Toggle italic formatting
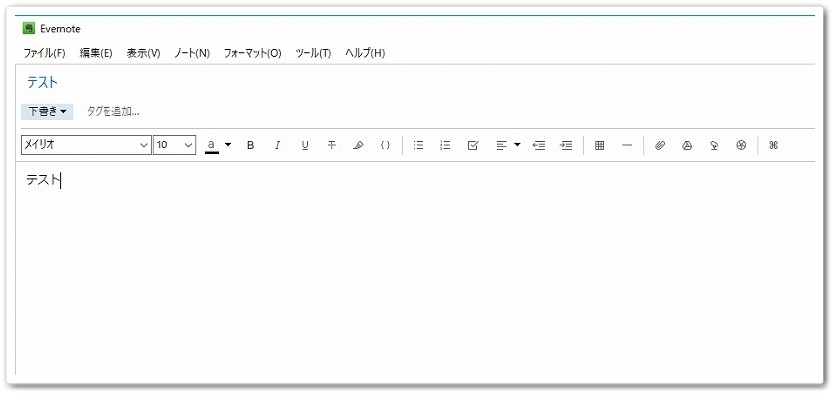836x396 pixels. [277, 145]
